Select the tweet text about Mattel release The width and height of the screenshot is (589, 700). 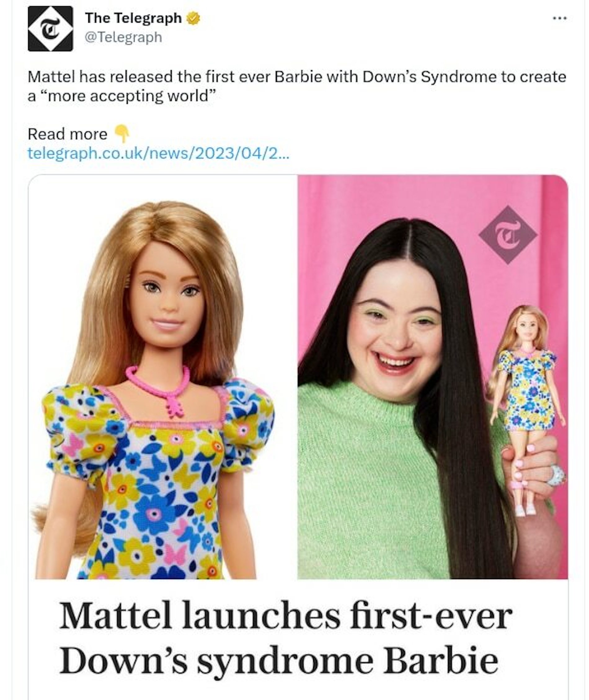click(x=297, y=86)
